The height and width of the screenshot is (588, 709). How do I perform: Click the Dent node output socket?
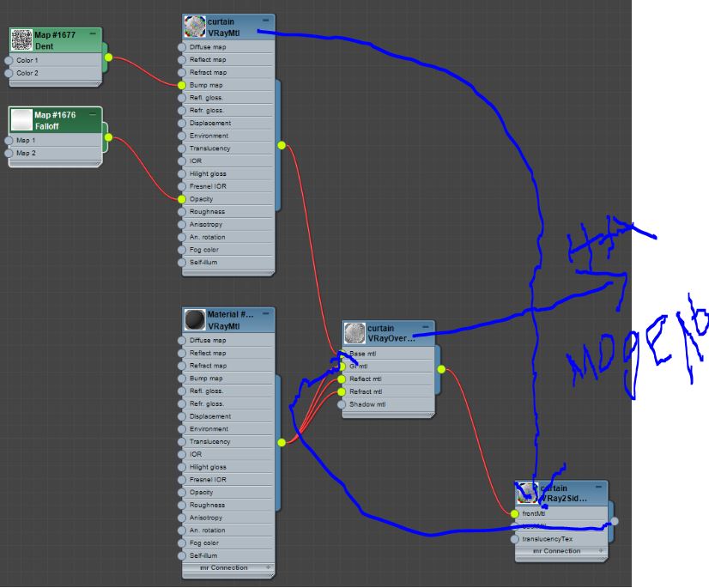coord(108,58)
